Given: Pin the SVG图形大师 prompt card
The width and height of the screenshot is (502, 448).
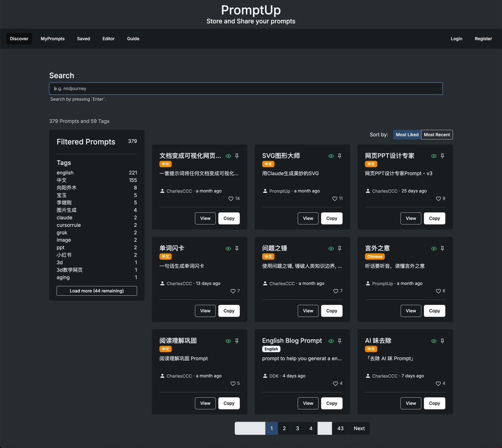Looking at the screenshot, I should [340, 156].
